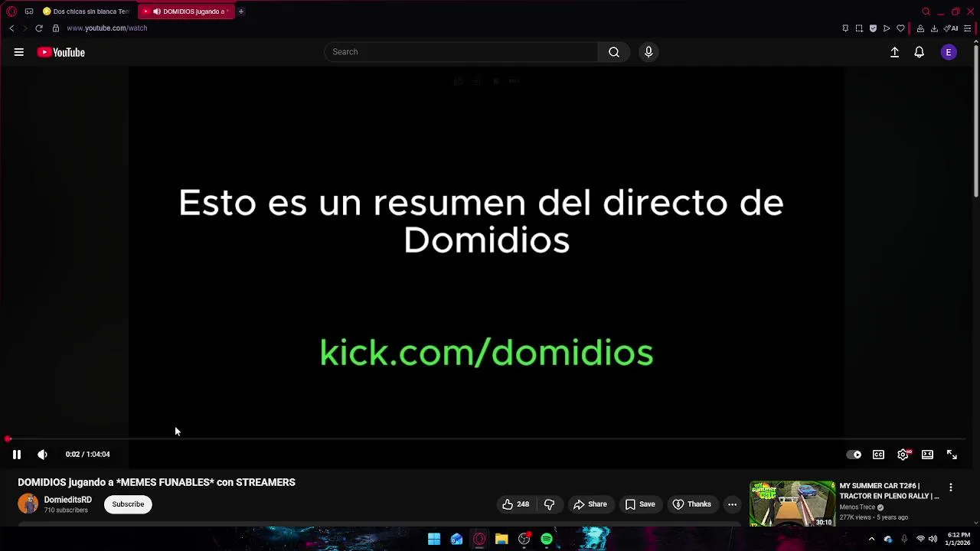980x551 pixels.
Task: Open the ad blocker shield icon
Action: point(873,28)
